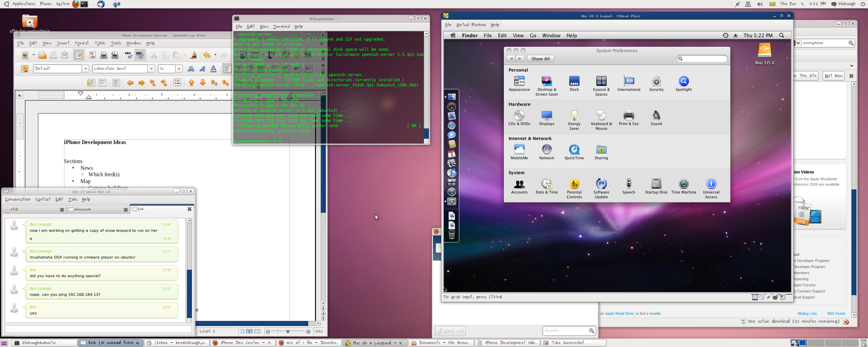Image resolution: width=868 pixels, height=347 pixels.
Task: Open the font size 12 dropdown
Action: coord(179,69)
